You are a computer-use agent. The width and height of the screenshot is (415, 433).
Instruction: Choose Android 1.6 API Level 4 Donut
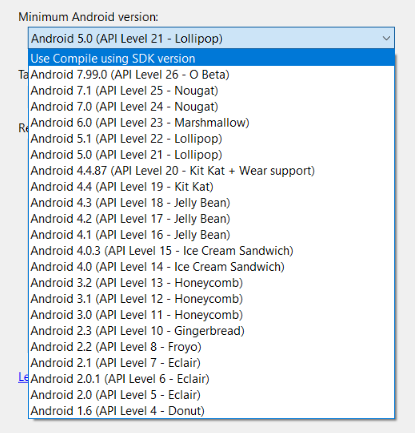click(x=212, y=410)
